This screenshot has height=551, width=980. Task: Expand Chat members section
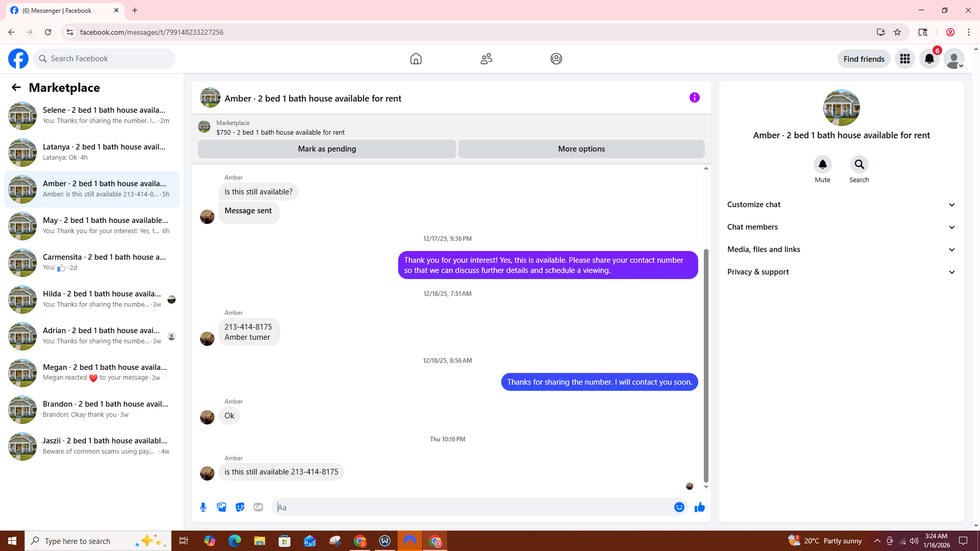[x=841, y=227]
